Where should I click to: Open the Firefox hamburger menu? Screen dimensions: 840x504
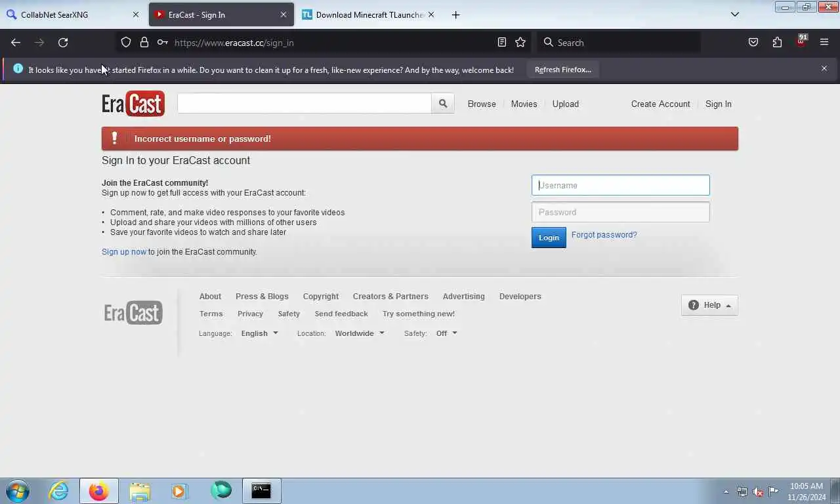(824, 42)
